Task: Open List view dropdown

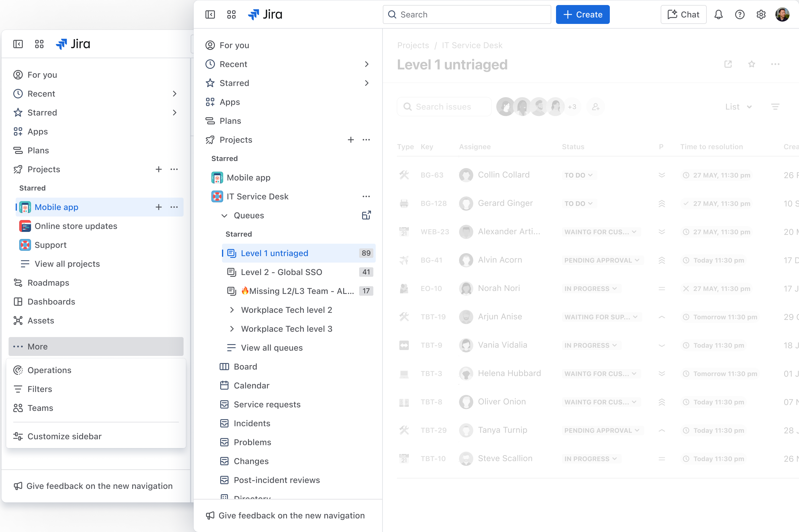Action: [x=739, y=107]
